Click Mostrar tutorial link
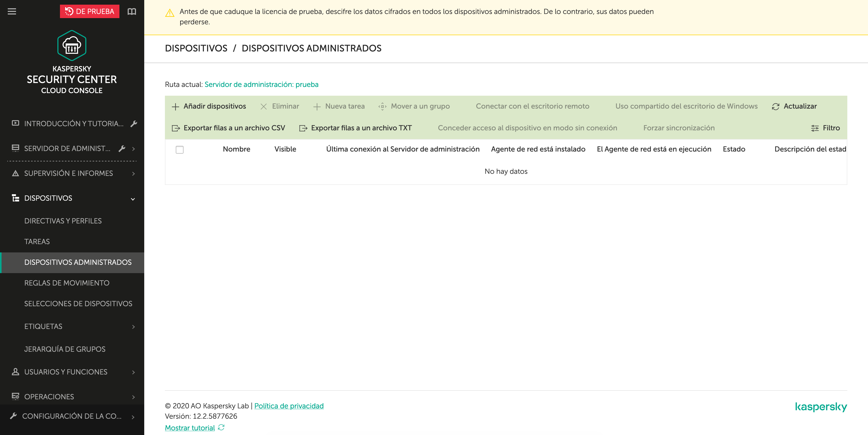 pos(190,428)
